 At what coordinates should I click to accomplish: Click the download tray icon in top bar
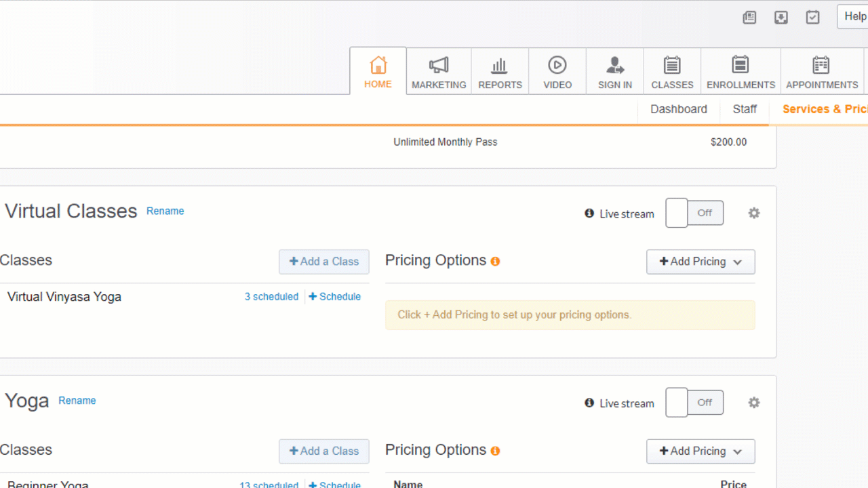pyautogui.click(x=781, y=18)
